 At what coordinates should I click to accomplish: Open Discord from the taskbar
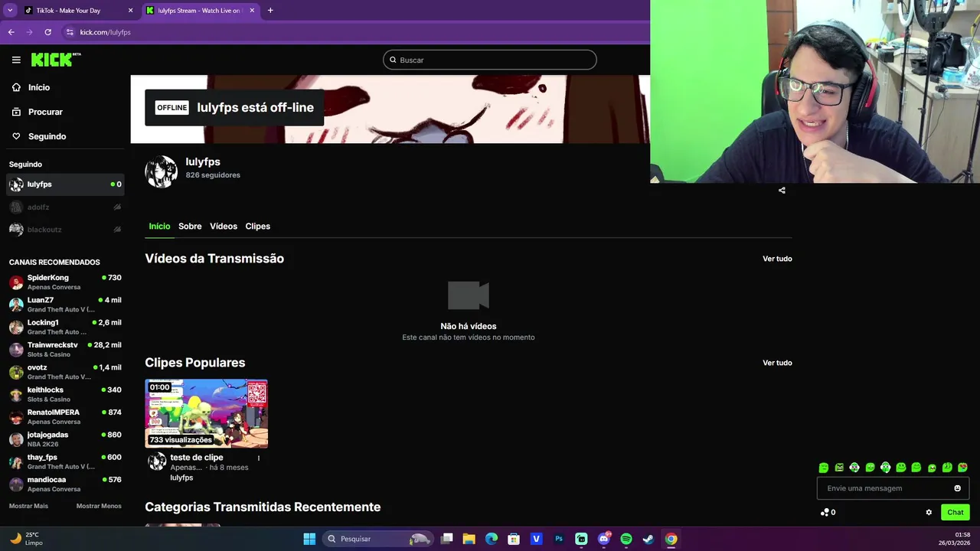click(604, 539)
